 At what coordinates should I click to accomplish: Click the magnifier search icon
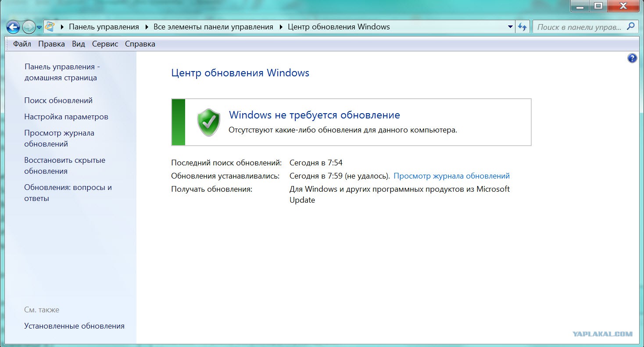[x=631, y=26]
